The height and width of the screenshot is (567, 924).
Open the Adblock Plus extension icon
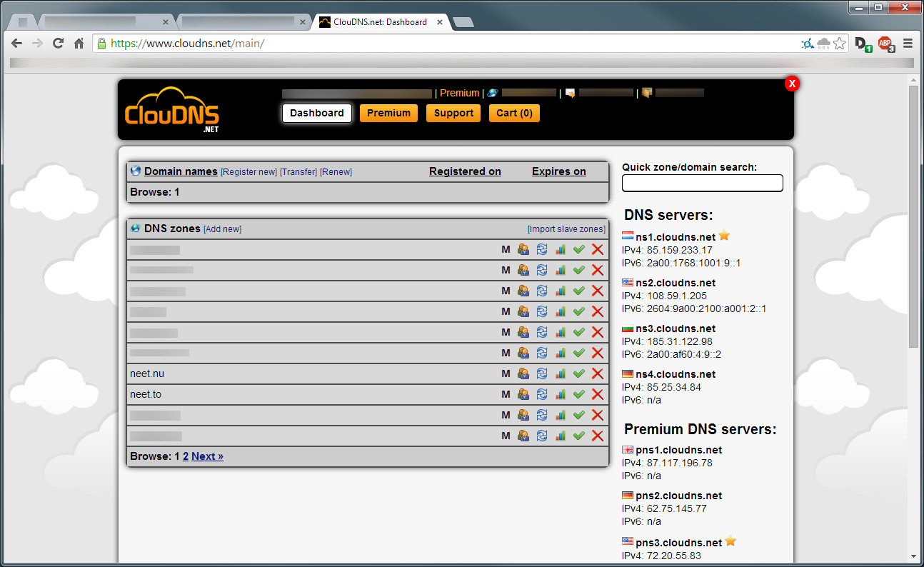[885, 44]
